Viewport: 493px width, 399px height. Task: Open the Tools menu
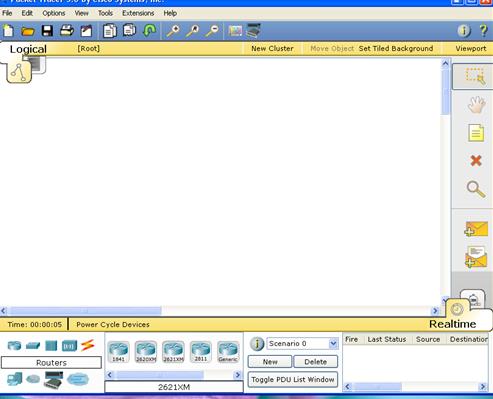pos(105,13)
